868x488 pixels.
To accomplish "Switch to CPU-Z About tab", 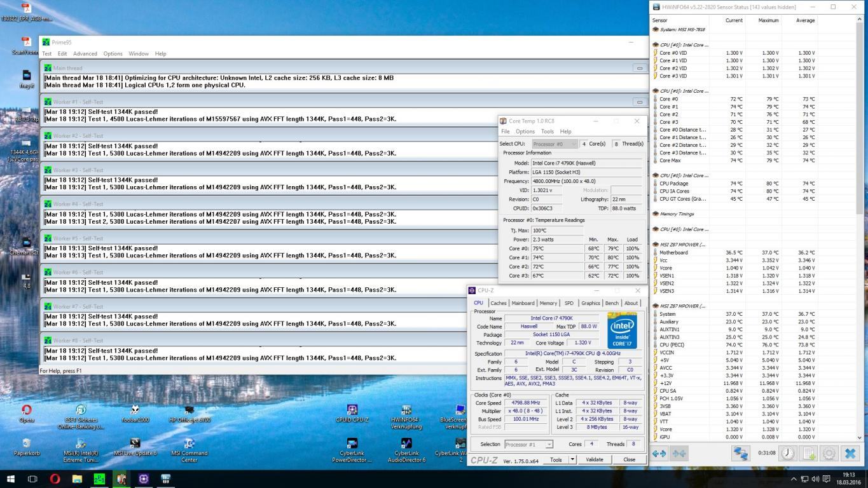I will pyautogui.click(x=631, y=303).
